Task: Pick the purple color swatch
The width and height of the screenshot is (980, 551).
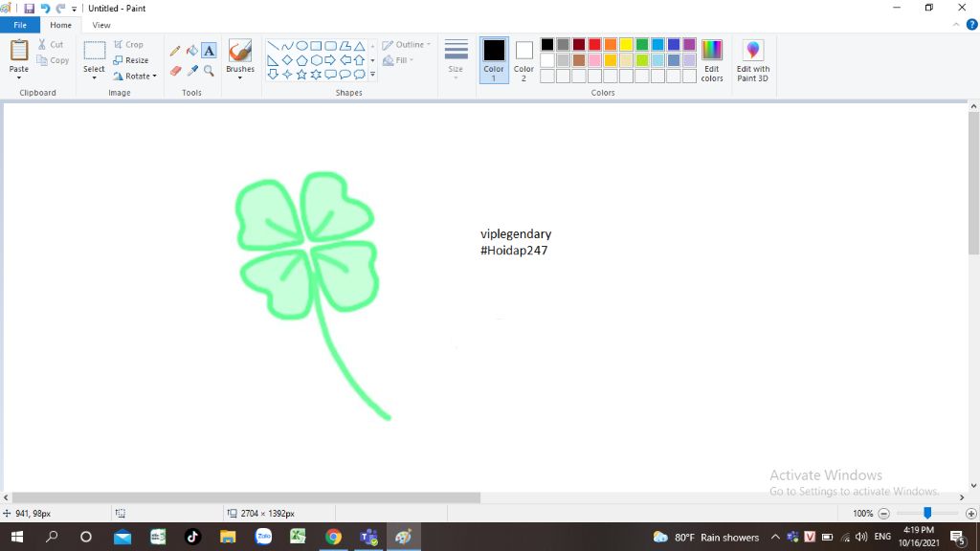Action: click(689, 44)
